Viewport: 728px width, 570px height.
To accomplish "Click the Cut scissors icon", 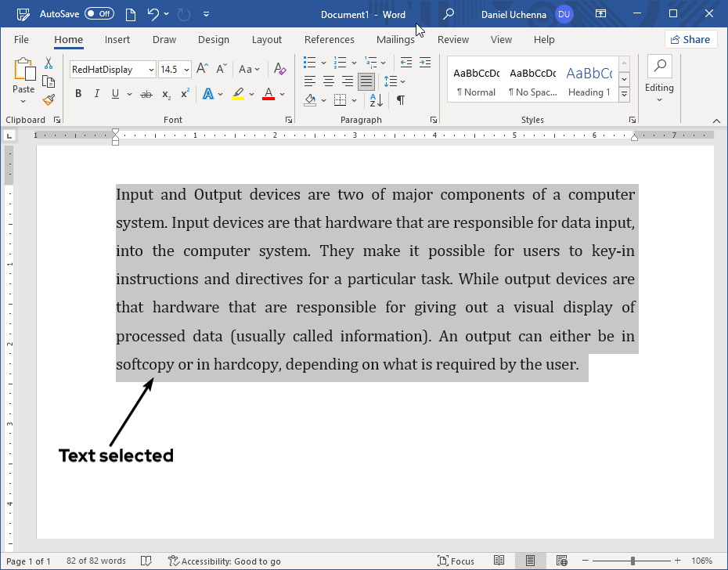I will pos(49,63).
